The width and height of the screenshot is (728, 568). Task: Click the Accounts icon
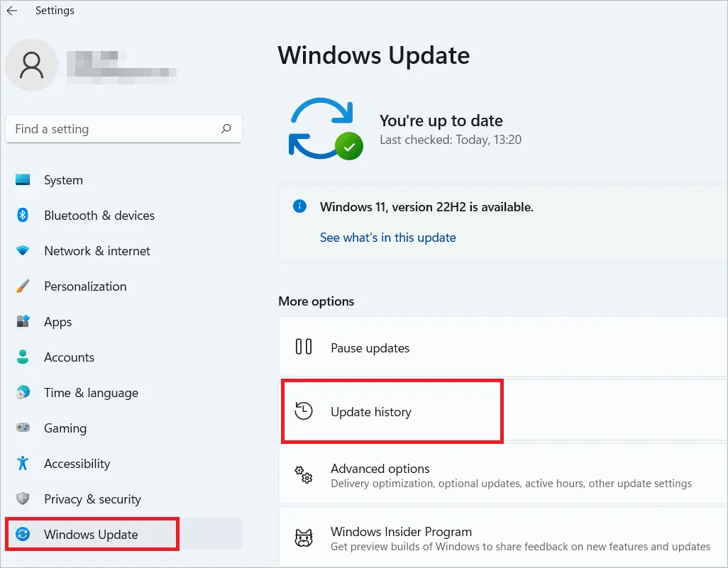22,357
